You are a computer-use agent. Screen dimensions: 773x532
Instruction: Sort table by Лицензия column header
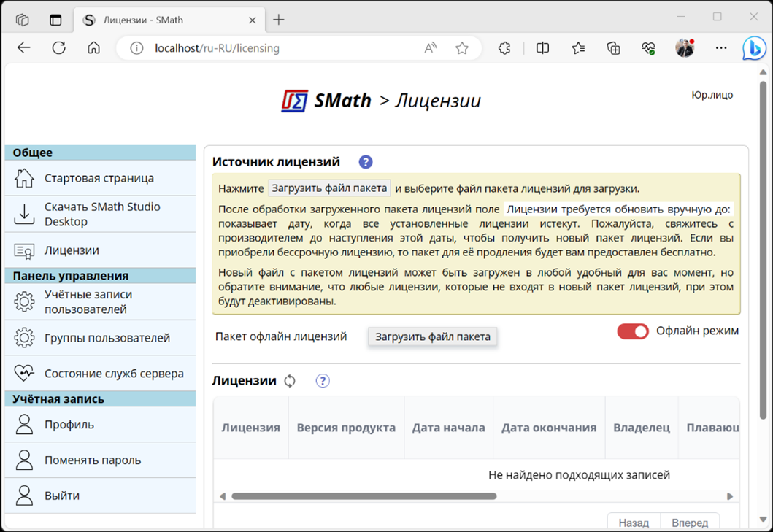250,428
